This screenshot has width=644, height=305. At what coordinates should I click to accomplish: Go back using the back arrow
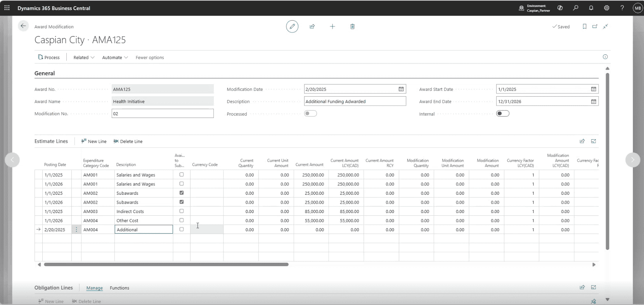pyautogui.click(x=23, y=26)
